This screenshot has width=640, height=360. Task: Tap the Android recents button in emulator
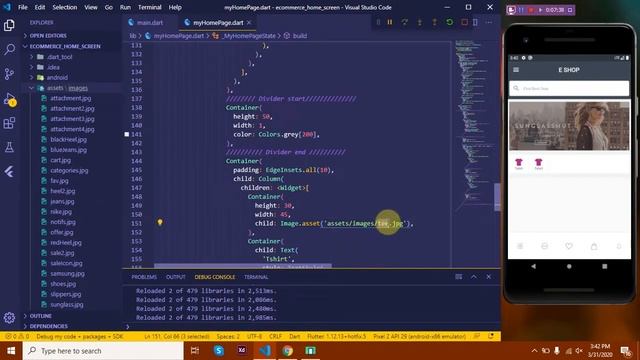tap(604, 266)
